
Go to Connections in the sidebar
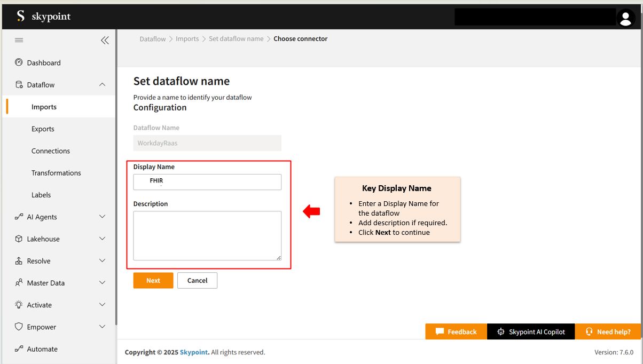51,151
